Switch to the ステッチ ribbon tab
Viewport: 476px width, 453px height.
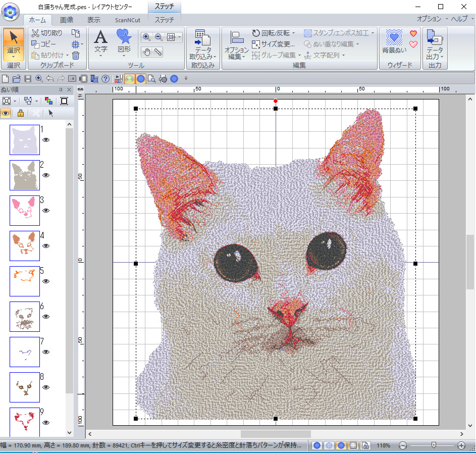pyautogui.click(x=164, y=20)
